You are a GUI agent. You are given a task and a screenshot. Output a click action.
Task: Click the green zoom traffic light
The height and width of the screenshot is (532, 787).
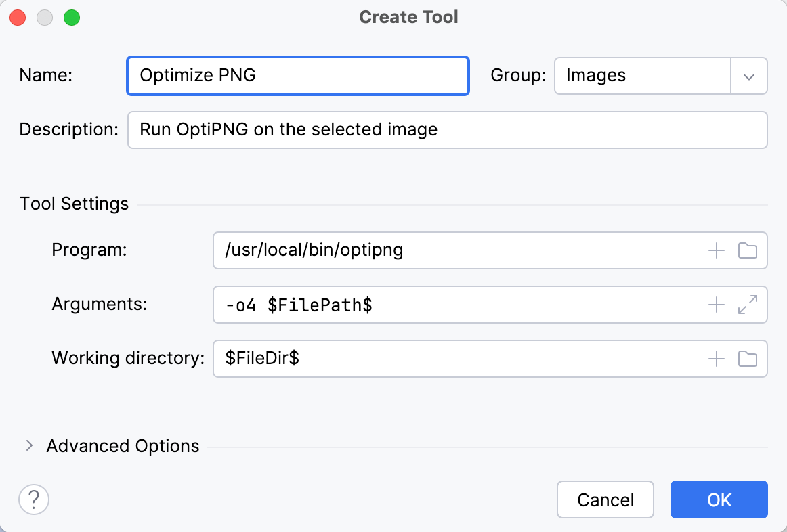(71, 18)
